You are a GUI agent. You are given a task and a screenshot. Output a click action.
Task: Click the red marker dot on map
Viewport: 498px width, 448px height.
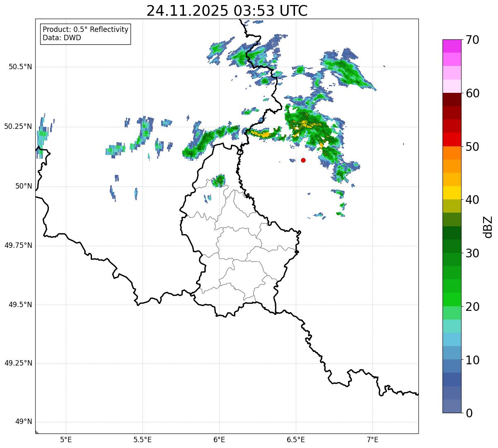(x=303, y=160)
